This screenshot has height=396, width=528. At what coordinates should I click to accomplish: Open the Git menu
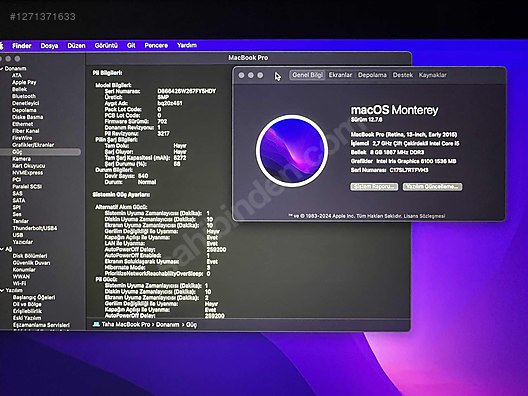point(131,45)
